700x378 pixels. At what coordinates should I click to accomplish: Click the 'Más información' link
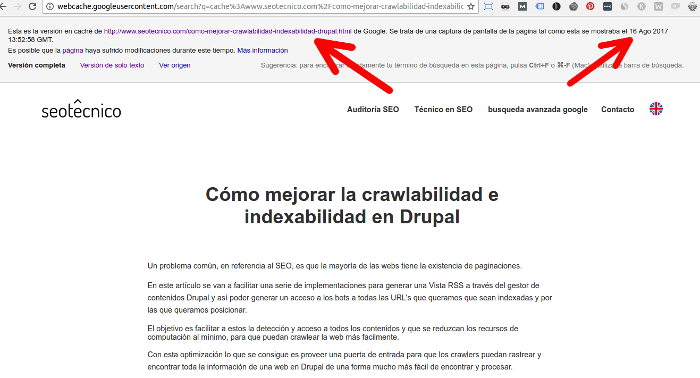pos(262,50)
